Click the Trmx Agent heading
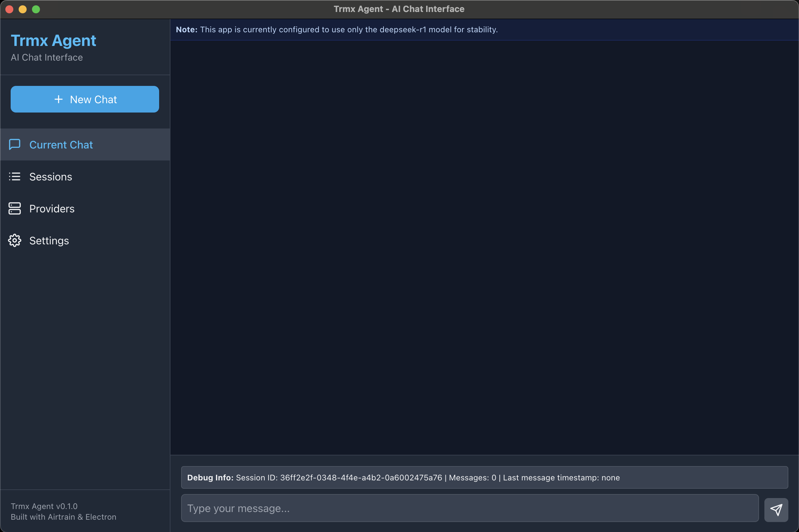The height and width of the screenshot is (532, 799). (x=53, y=40)
